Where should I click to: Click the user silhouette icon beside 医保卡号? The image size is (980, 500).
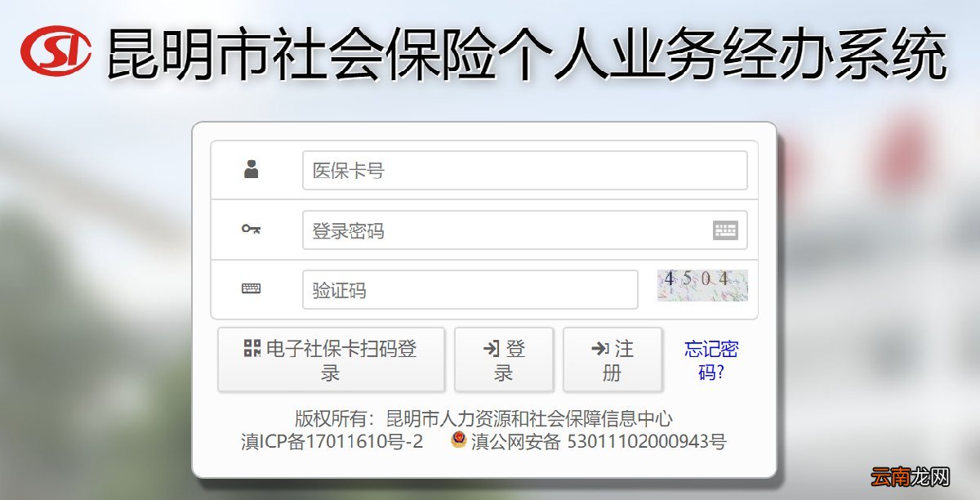coord(252,170)
